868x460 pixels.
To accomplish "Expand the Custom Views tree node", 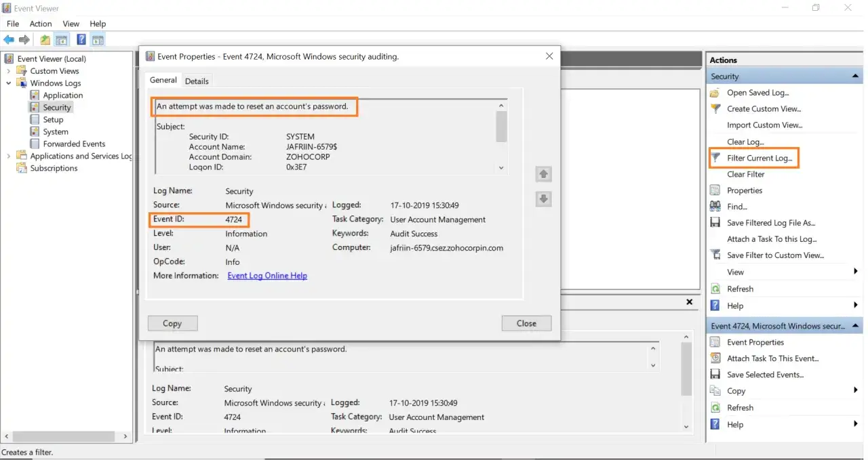I will coord(9,71).
